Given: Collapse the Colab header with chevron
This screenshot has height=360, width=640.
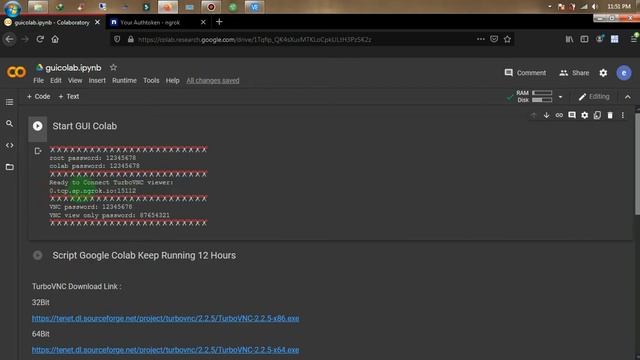Looking at the screenshot, I should (x=627, y=97).
